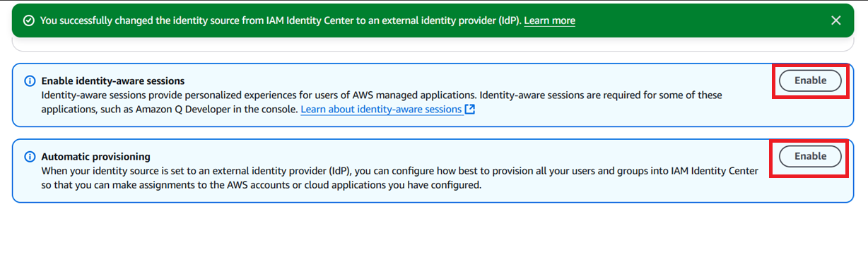Select the Automatic provisioning heading

tap(96, 157)
